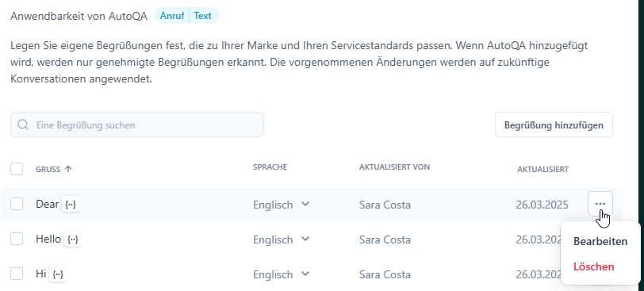Sort by the AKTUALISIERT column header
Screen dimensions: 644x291
[x=542, y=170]
